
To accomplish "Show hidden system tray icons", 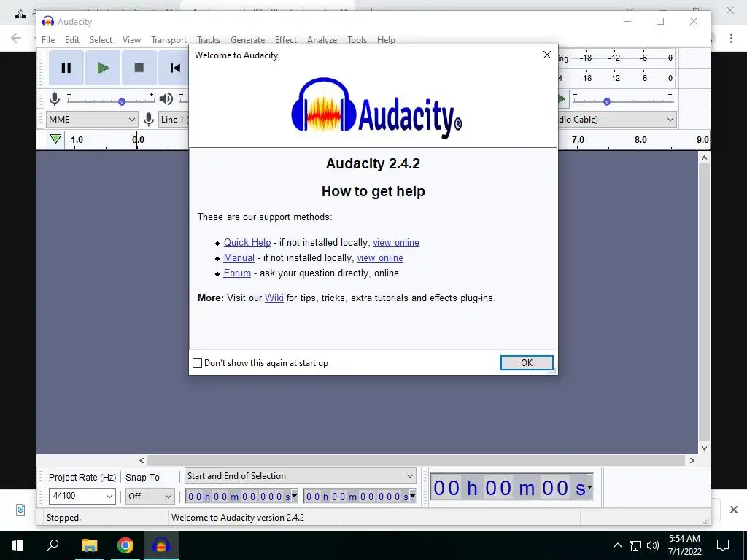I will [617, 545].
